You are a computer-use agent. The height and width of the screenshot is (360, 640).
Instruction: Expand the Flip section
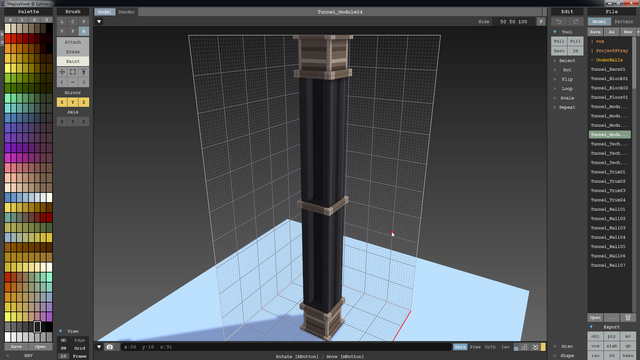(x=555, y=79)
